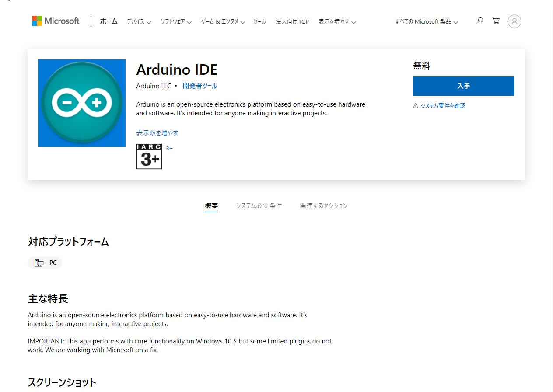Click the account profile icon

pyautogui.click(x=514, y=21)
